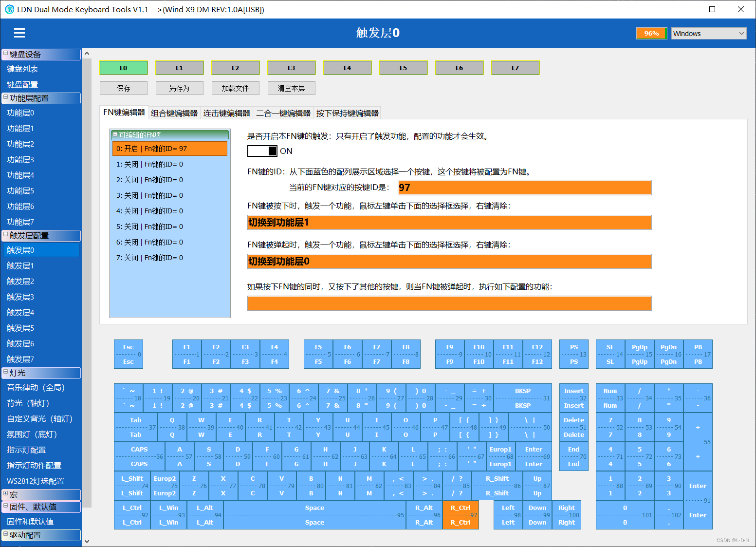This screenshot has height=547, width=756.
Task: Select FN item 0: 开启 Fn键的ID= 97
Action: (170, 149)
